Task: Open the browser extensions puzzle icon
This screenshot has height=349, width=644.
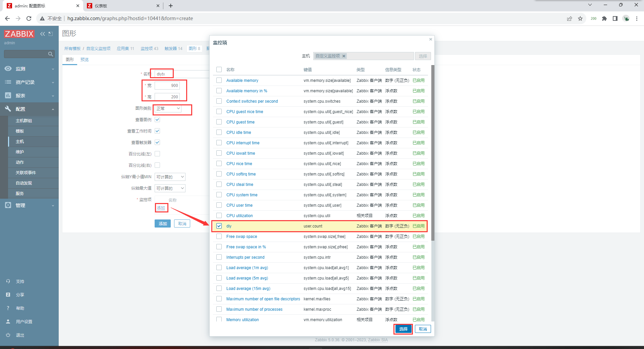Action: coord(604,18)
